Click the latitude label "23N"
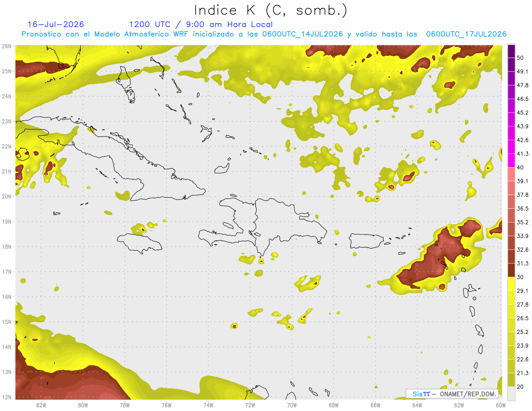 click(x=7, y=121)
